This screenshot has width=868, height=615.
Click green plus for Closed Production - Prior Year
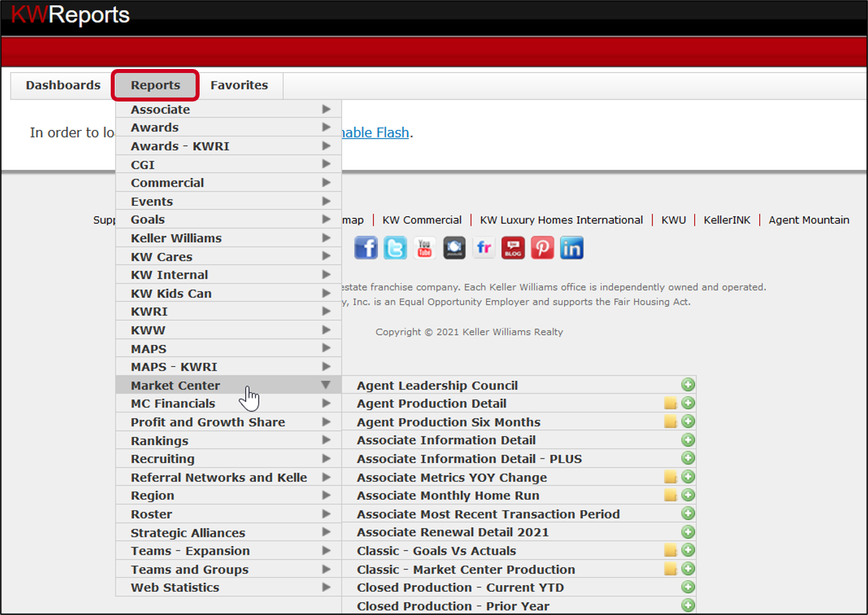coord(688,605)
